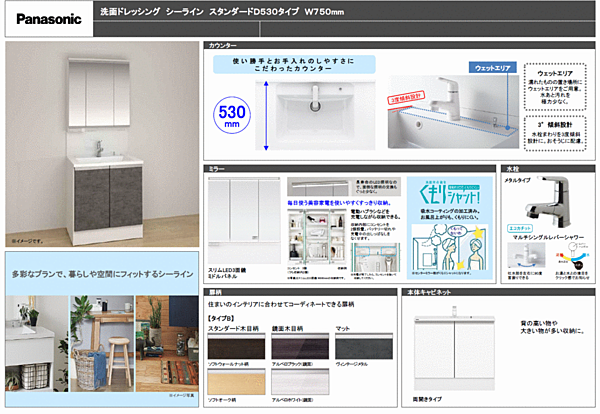Click the blue ウェットエリア label tag
Screen dimensions: 600x414
(492, 68)
